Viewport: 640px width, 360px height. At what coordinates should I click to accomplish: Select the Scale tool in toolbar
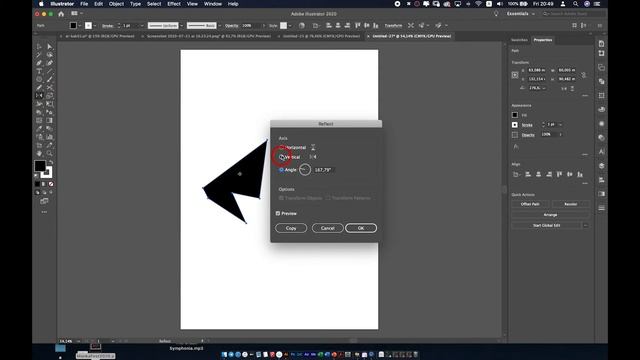point(49,96)
